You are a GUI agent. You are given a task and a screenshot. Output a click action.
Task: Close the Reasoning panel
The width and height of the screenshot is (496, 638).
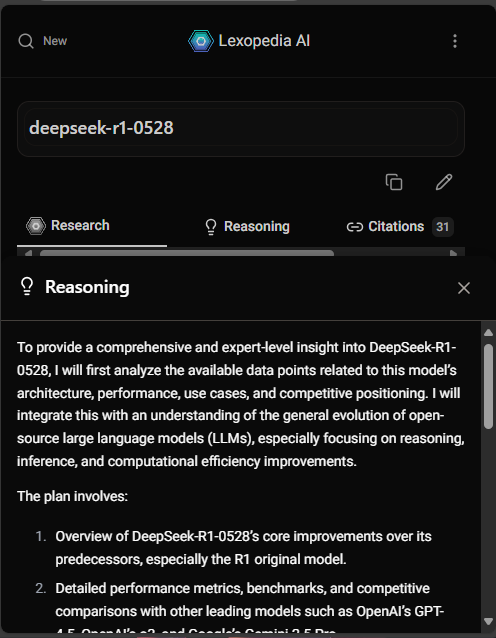coord(464,288)
